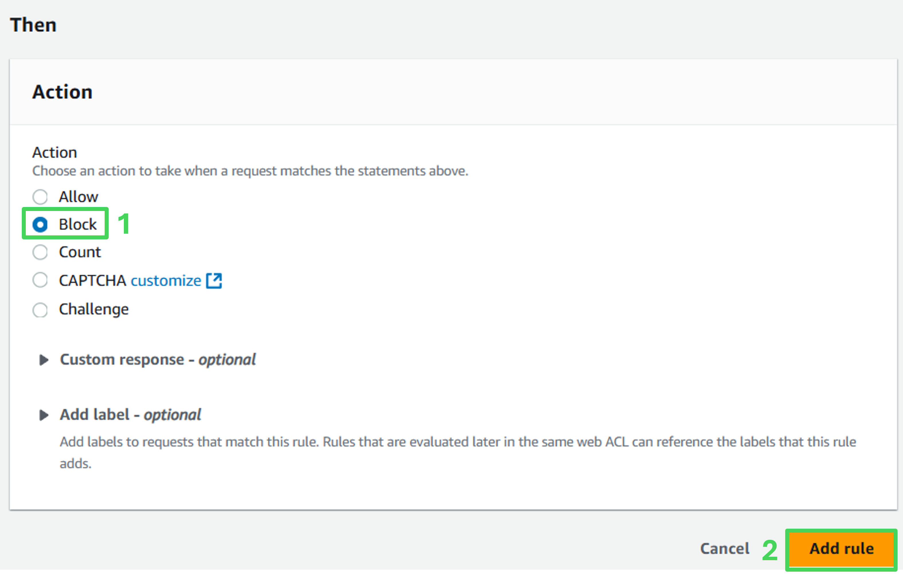
Task: Enable the Challenge radio button
Action: click(x=40, y=310)
